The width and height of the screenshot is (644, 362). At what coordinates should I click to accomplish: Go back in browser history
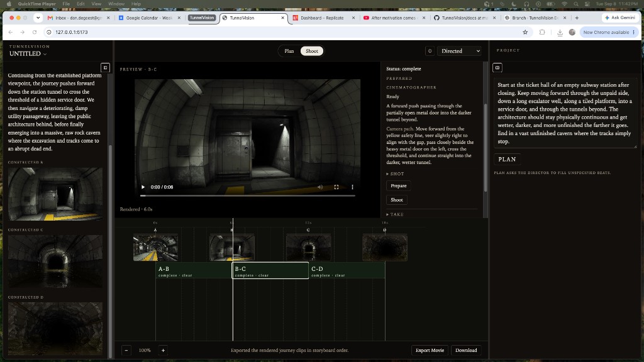click(11, 32)
